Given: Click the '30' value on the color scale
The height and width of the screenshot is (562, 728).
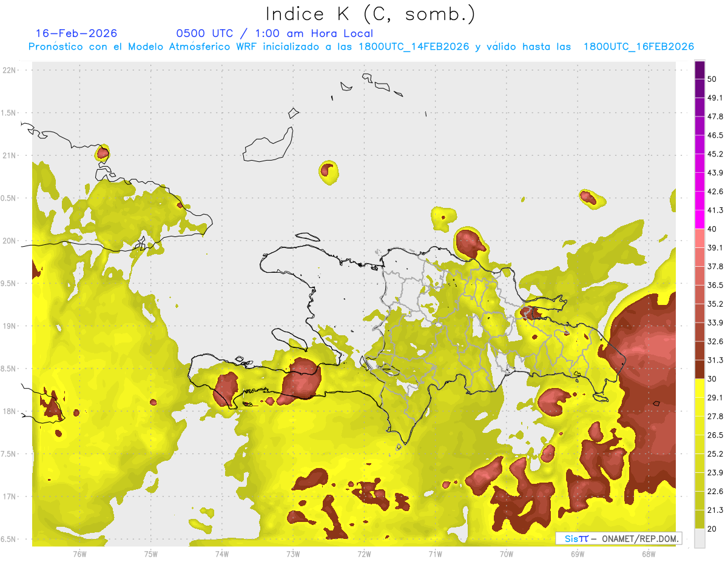Looking at the screenshot, I should [712, 379].
